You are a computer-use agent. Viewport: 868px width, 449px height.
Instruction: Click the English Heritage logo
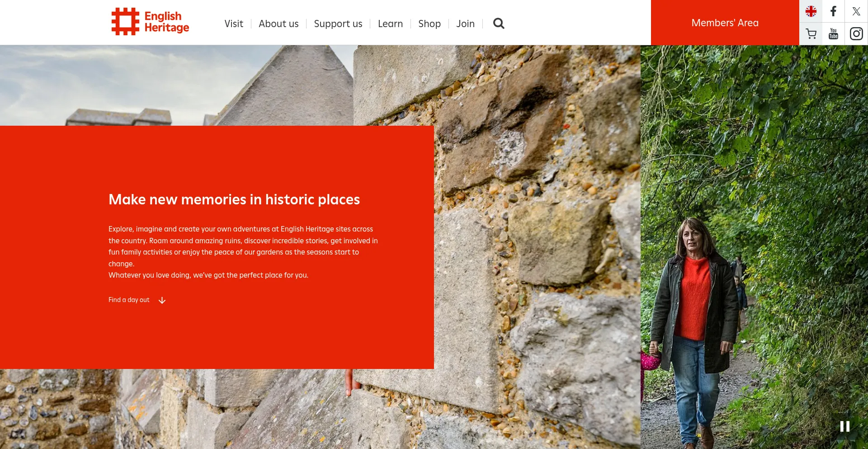(x=150, y=22)
